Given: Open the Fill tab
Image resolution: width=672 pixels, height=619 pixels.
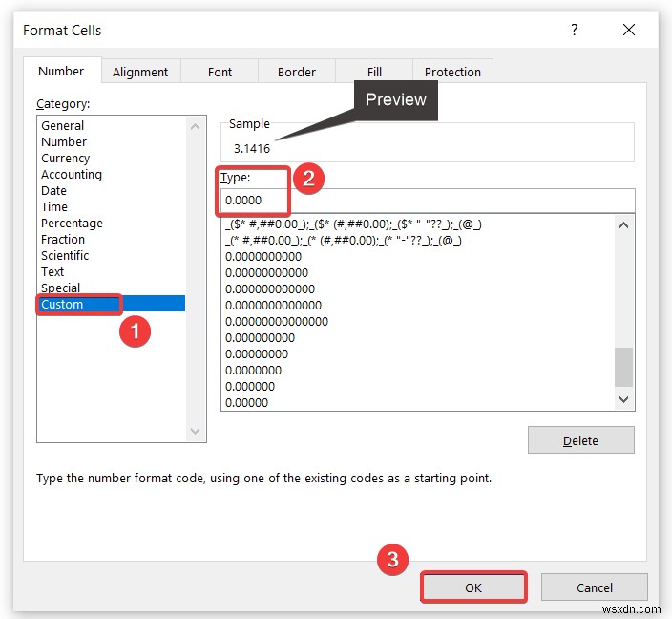Looking at the screenshot, I should (374, 72).
